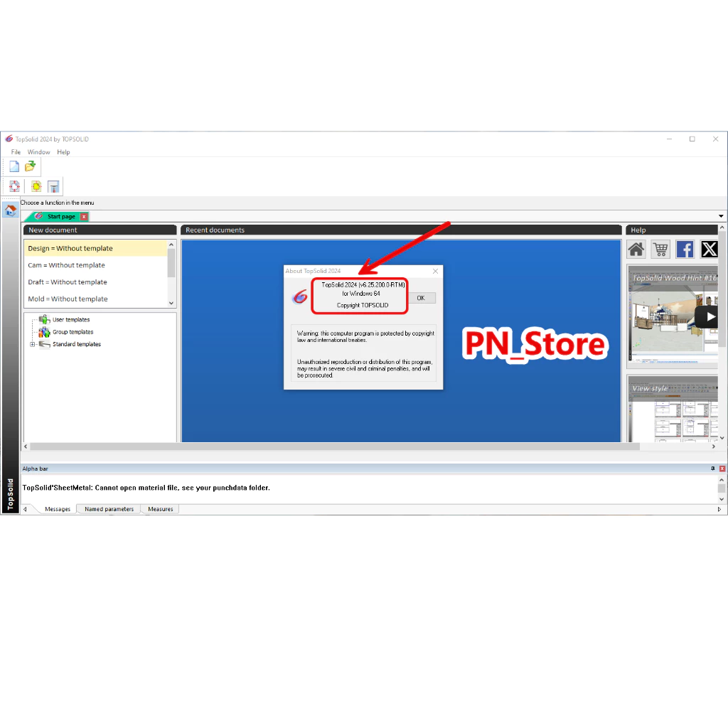
Task: Click the Standard templates icon
Action: (x=45, y=344)
